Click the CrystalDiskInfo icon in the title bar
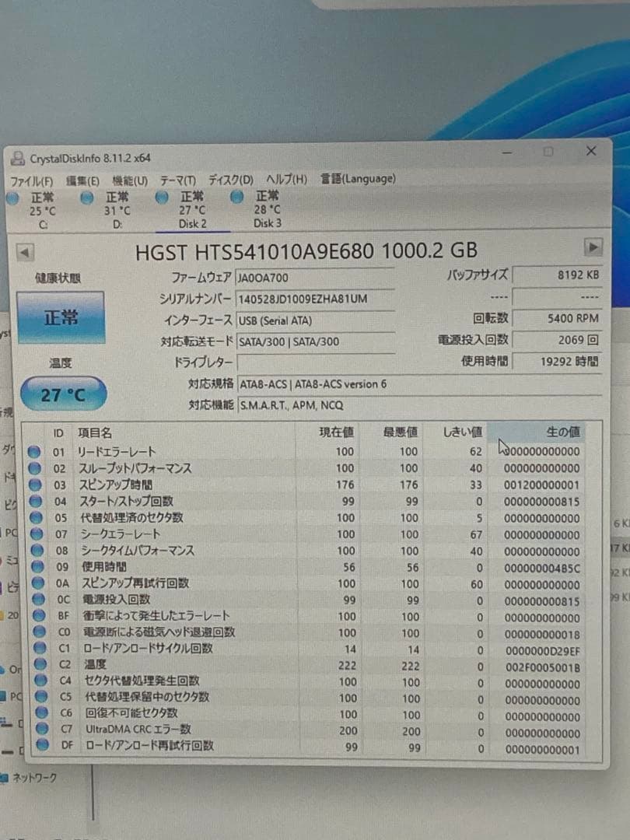The width and height of the screenshot is (630, 840). tap(19, 158)
